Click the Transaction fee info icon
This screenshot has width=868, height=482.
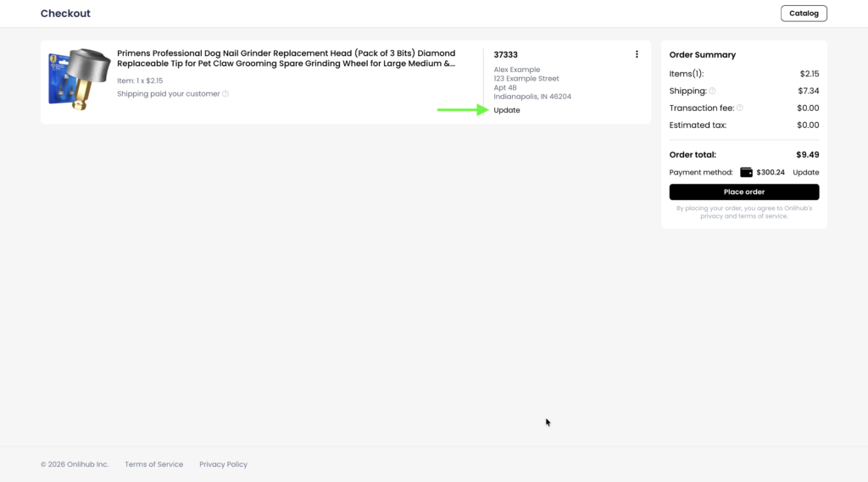point(739,108)
